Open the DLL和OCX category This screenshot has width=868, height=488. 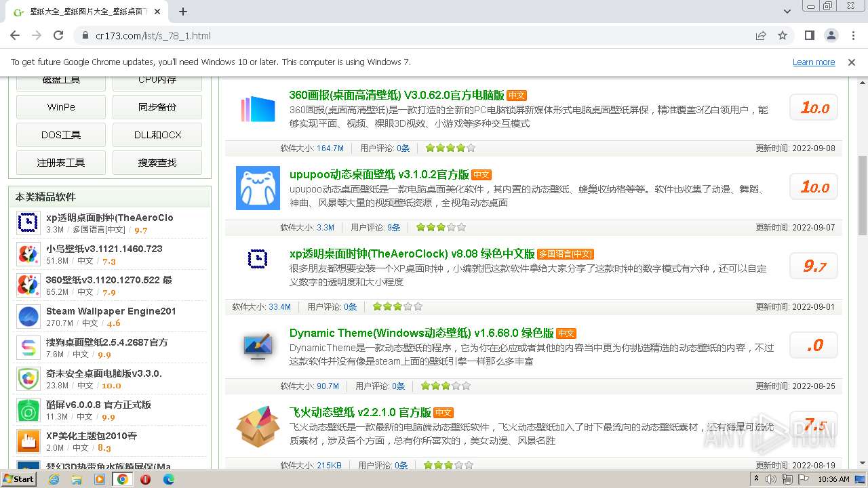[157, 135]
